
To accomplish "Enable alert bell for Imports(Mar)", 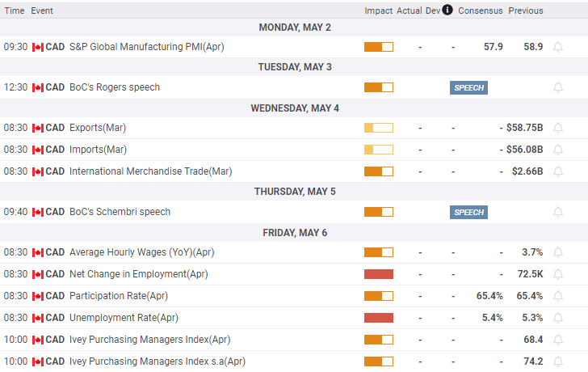I will coord(557,150).
